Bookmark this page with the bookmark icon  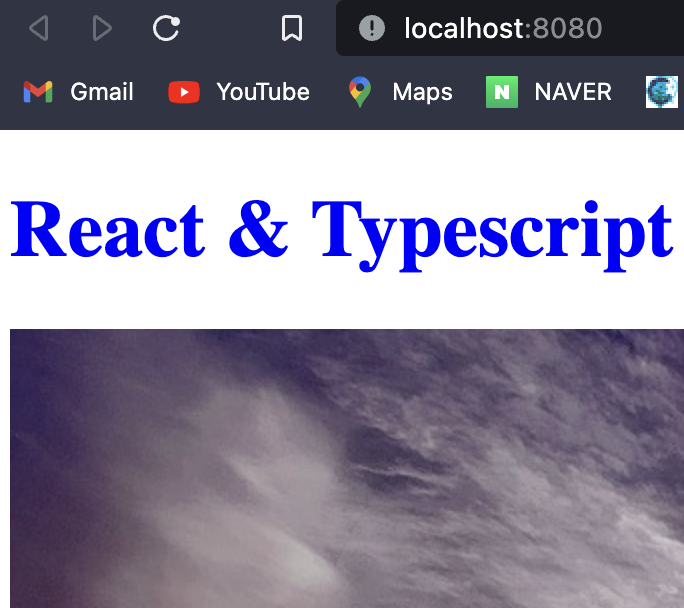pyautogui.click(x=292, y=28)
